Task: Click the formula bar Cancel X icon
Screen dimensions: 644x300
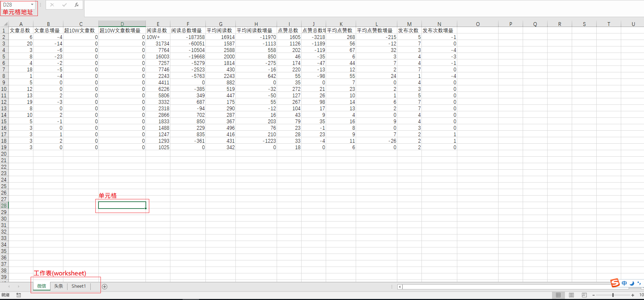Action: [52, 5]
